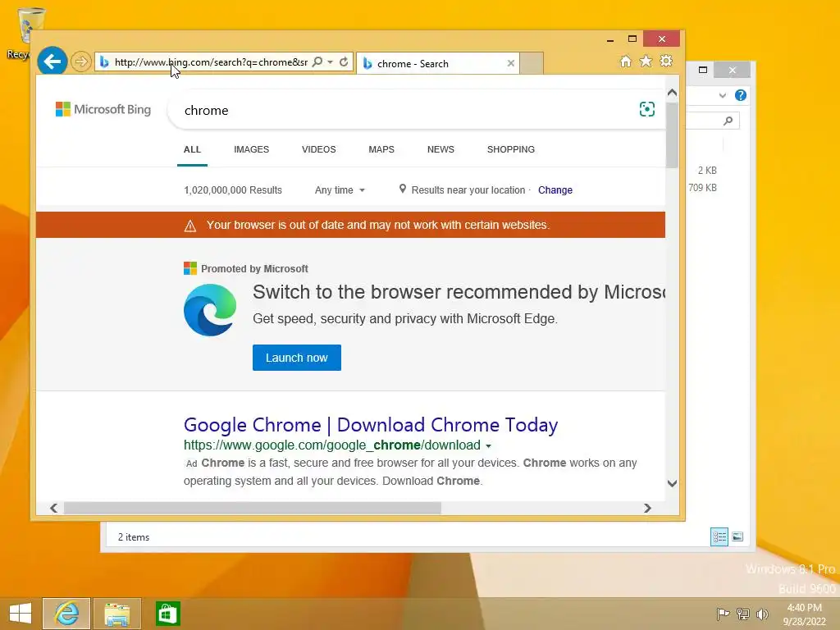The image size is (840, 630).
Task: Click the forward arrow button in Internet Explorer
Action: (x=81, y=62)
